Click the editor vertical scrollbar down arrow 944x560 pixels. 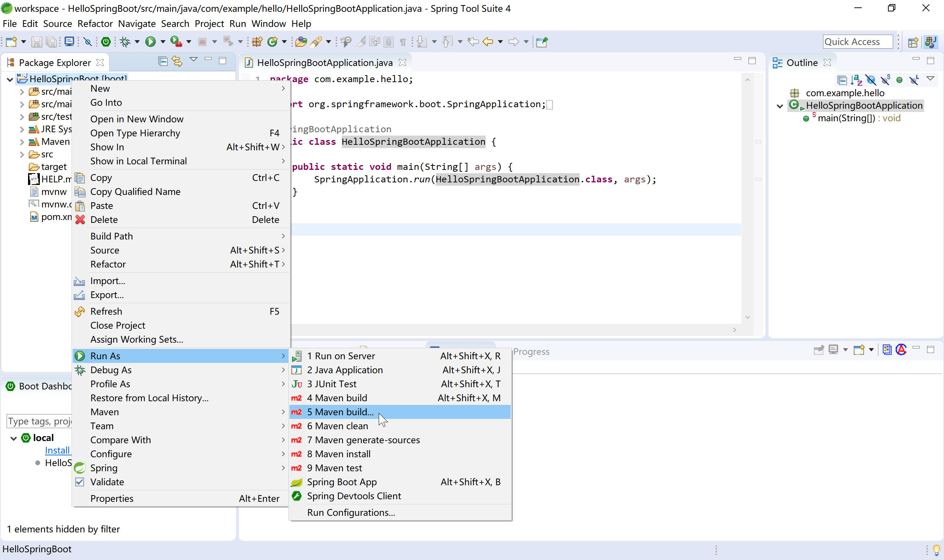pos(748,317)
